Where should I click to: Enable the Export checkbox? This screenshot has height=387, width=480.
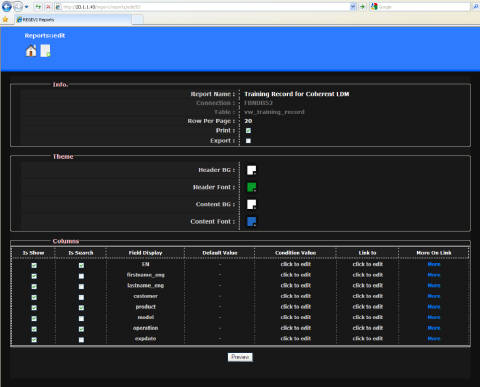[x=248, y=141]
